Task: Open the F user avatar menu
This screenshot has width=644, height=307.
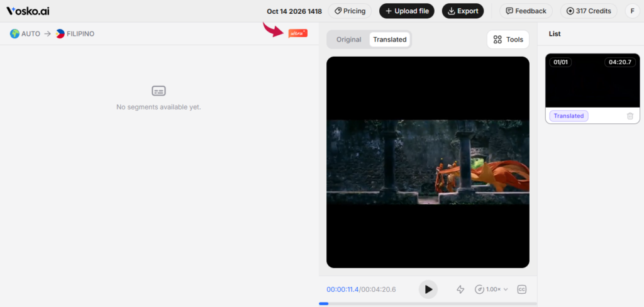Action: [x=632, y=11]
